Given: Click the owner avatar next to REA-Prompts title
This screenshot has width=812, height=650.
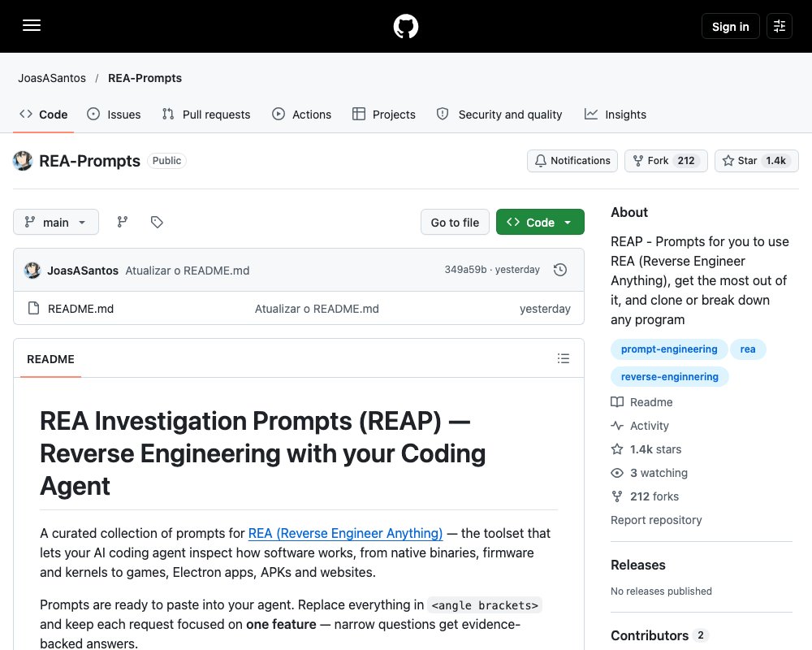Looking at the screenshot, I should 23,161.
